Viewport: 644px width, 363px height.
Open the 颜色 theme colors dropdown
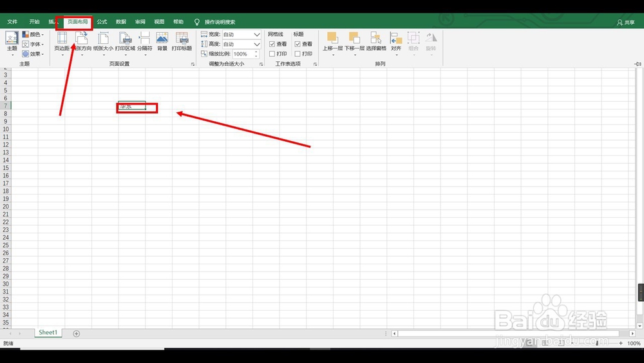tap(33, 35)
